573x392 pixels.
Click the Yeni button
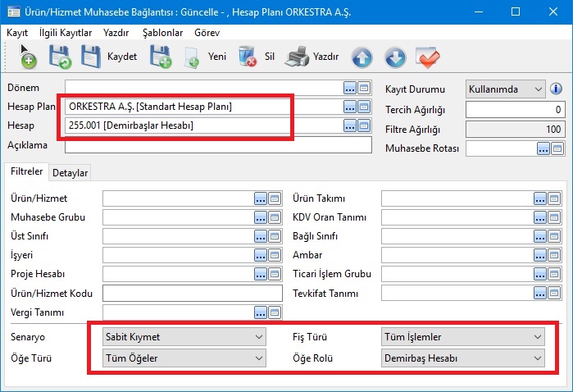click(x=208, y=57)
